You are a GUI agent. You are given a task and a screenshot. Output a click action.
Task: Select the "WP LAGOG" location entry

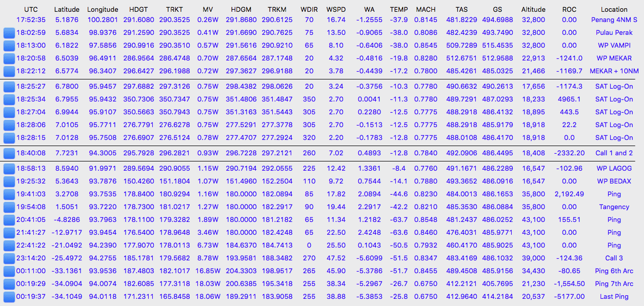(x=614, y=169)
